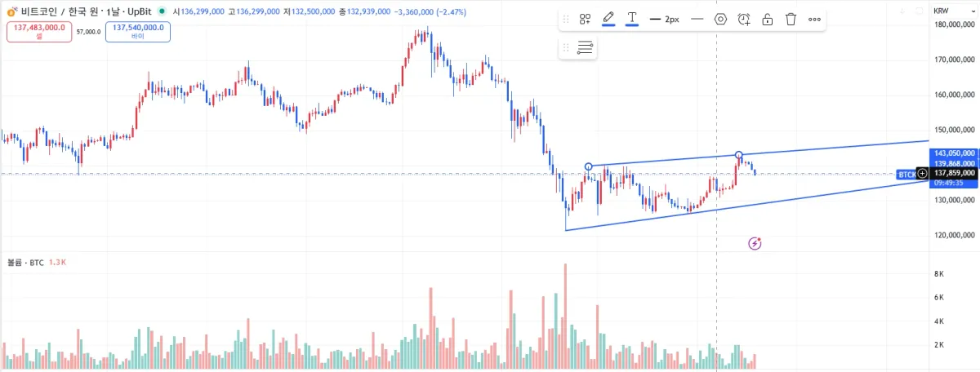Image resolution: width=980 pixels, height=372 pixels.
Task: Select the upper-right channel anchor point
Action: coord(739,155)
